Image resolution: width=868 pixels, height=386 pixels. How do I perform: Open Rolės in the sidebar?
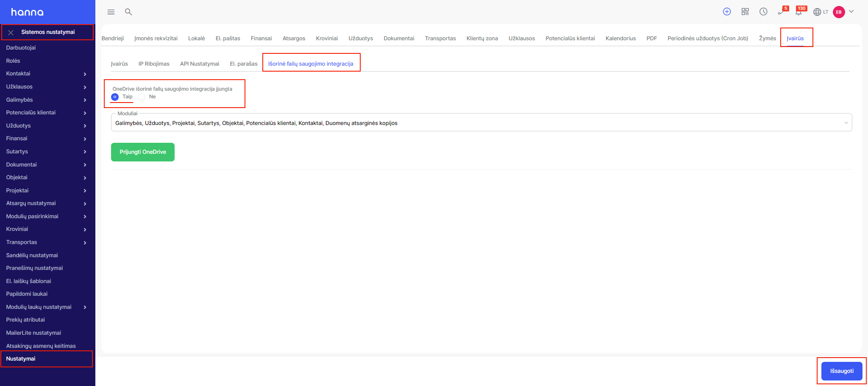click(13, 61)
